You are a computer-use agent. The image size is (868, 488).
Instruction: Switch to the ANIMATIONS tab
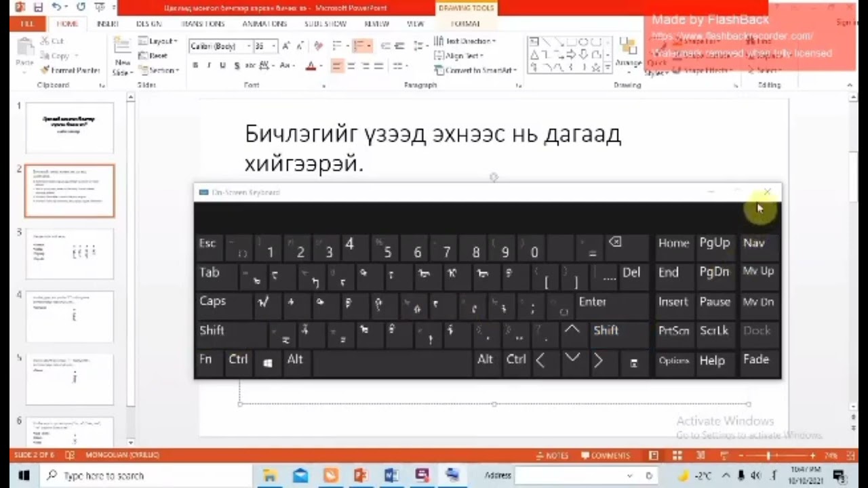tap(264, 23)
